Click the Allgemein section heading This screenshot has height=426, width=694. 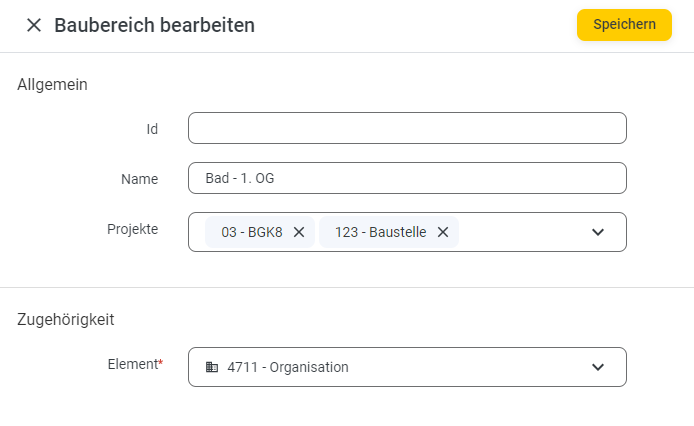click(x=52, y=85)
